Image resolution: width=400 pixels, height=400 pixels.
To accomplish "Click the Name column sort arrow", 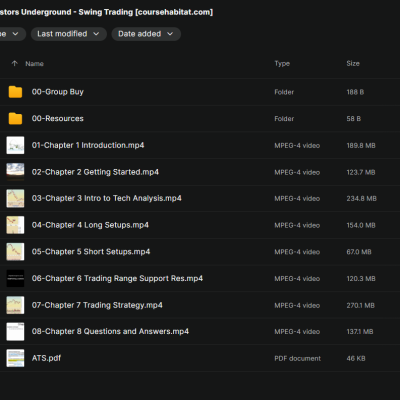I will coord(14,63).
